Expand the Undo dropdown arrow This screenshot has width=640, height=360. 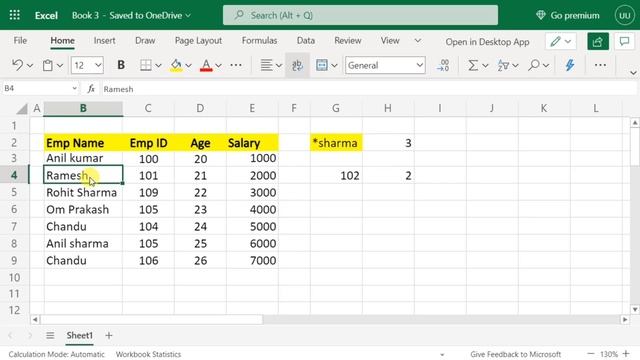click(30, 65)
